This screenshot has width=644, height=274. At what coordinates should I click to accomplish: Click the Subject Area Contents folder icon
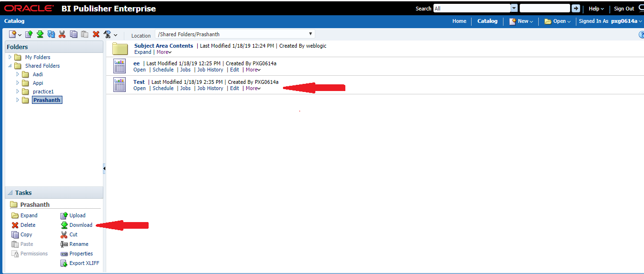click(x=120, y=49)
